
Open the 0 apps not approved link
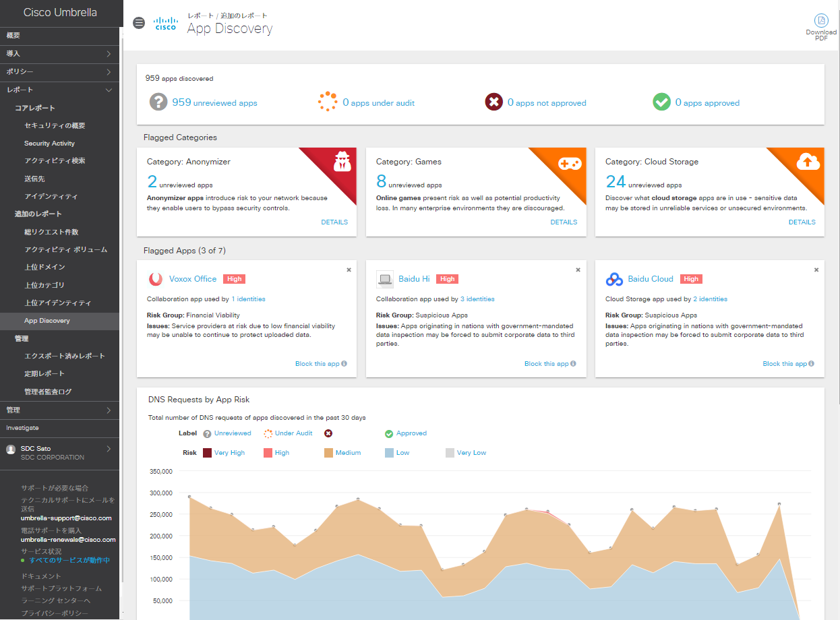547,102
